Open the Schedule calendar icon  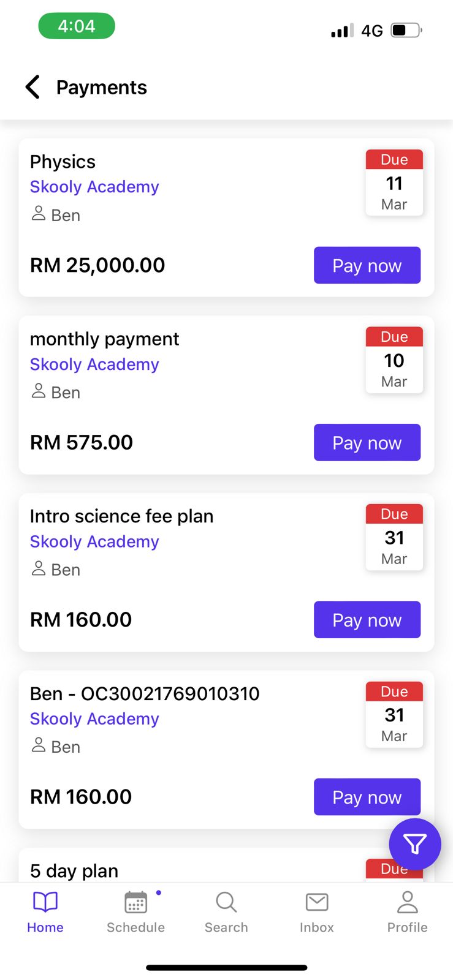click(x=135, y=902)
